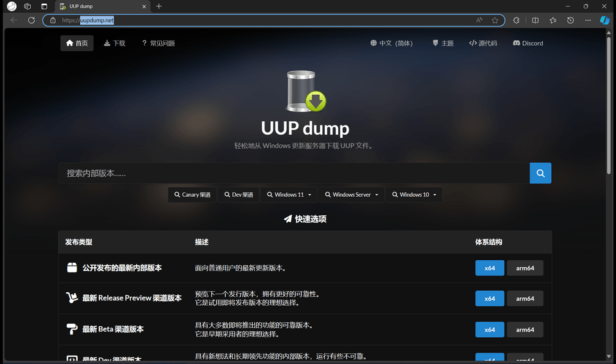The image size is (616, 364).
Task: Open the read aloud option in address bar
Action: coord(479,21)
